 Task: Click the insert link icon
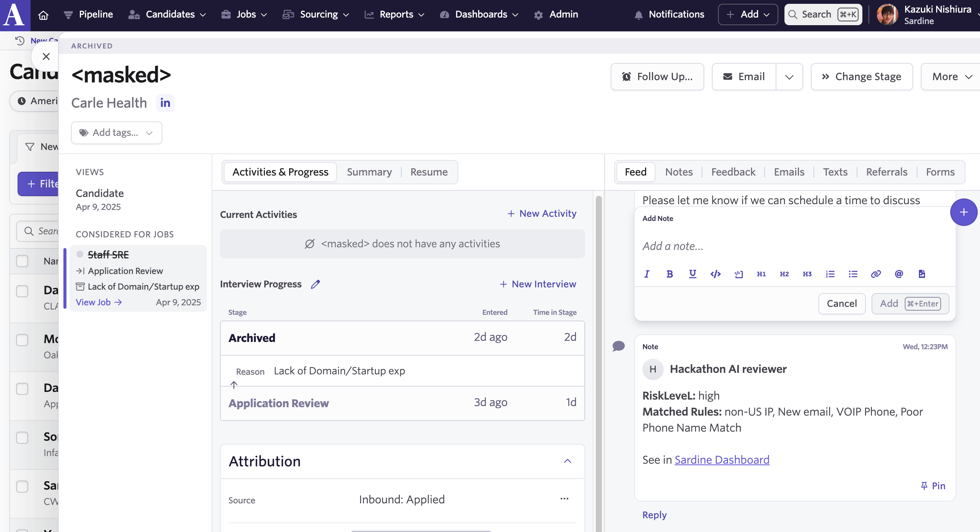pos(876,274)
